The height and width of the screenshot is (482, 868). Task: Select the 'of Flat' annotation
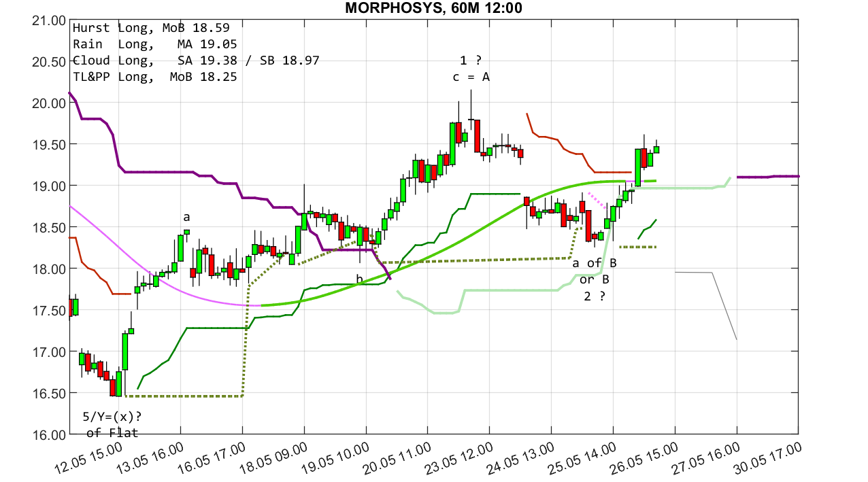(112, 433)
